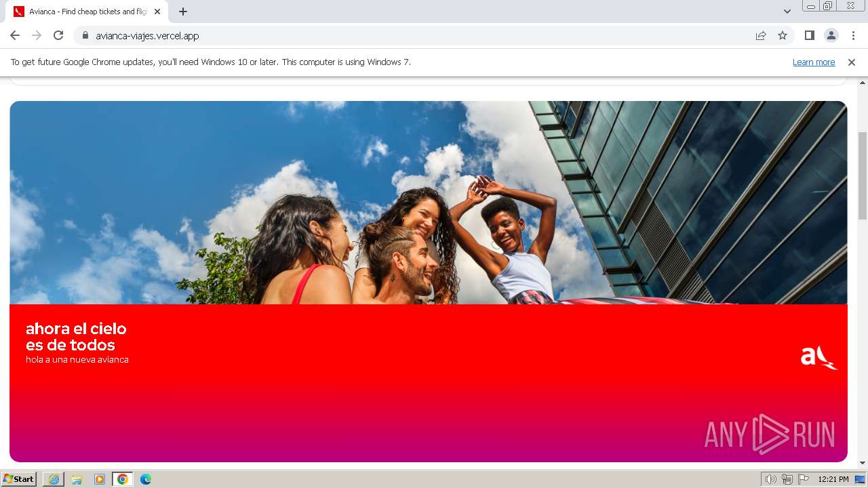Click the vertical scrollbar thumb

tap(863, 176)
